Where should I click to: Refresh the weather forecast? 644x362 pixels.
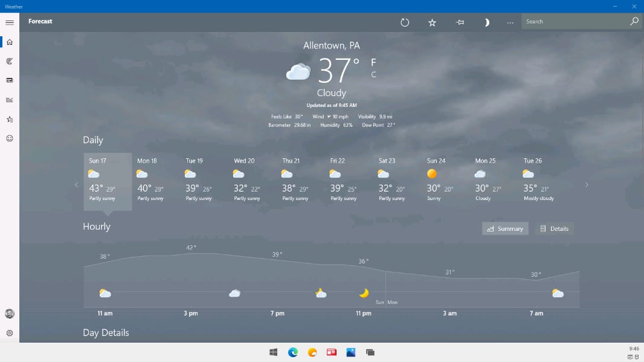[x=405, y=22]
